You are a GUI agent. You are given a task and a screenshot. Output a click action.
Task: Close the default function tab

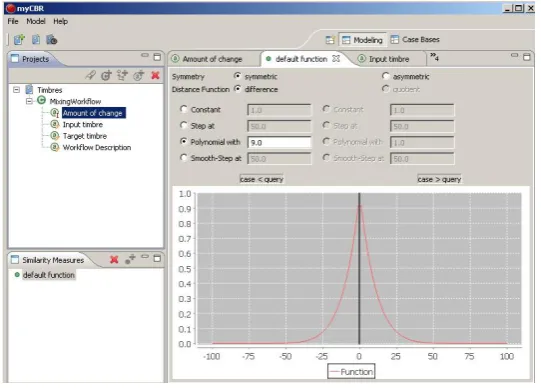coord(336,59)
